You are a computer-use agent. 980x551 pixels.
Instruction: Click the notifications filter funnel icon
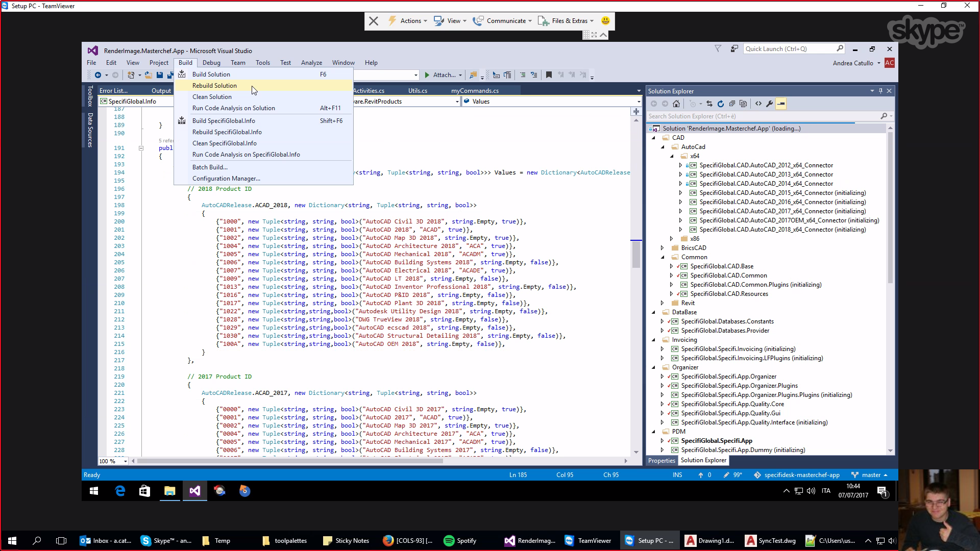pyautogui.click(x=718, y=49)
